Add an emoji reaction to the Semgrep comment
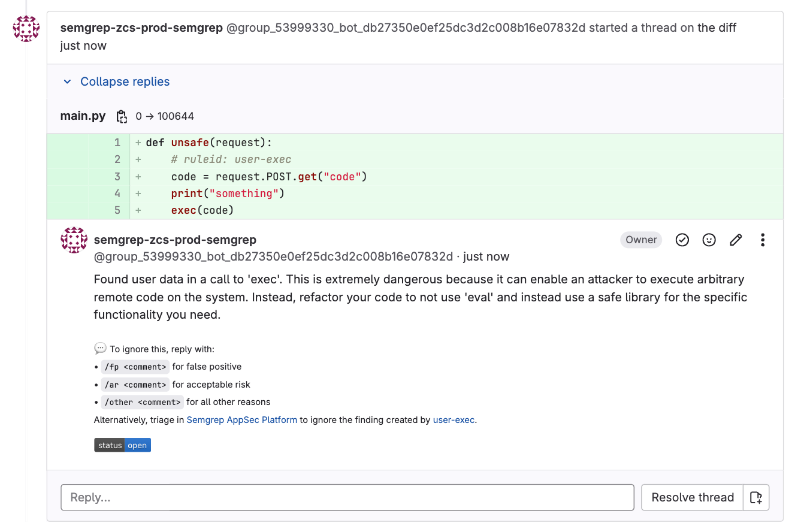The height and width of the screenshot is (532, 804). click(709, 240)
